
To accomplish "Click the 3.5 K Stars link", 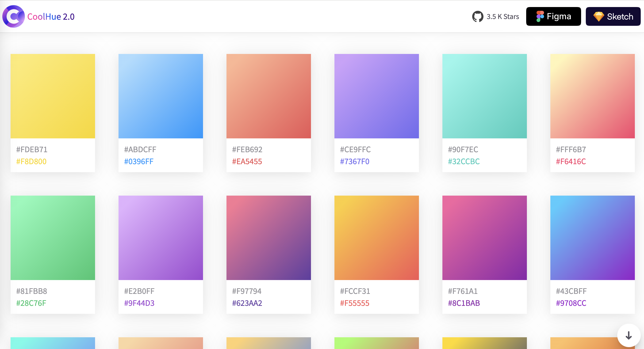I will (502, 16).
